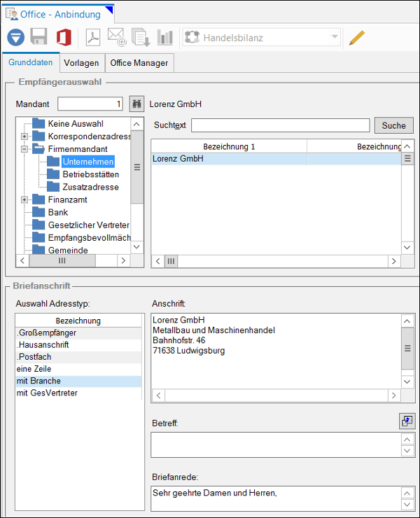Viewport: 420px width, 518px height.
Task: Click results table scroll right arrow
Action: 393,261
